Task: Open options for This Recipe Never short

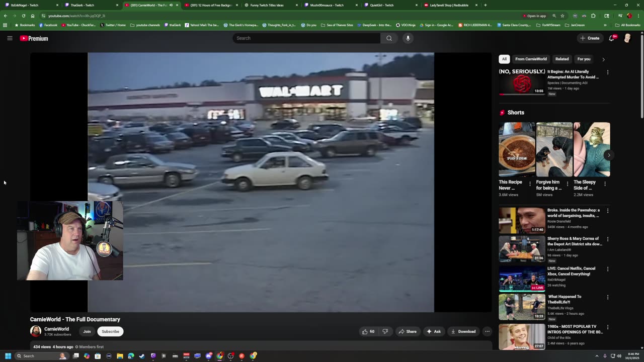Action: point(530,184)
